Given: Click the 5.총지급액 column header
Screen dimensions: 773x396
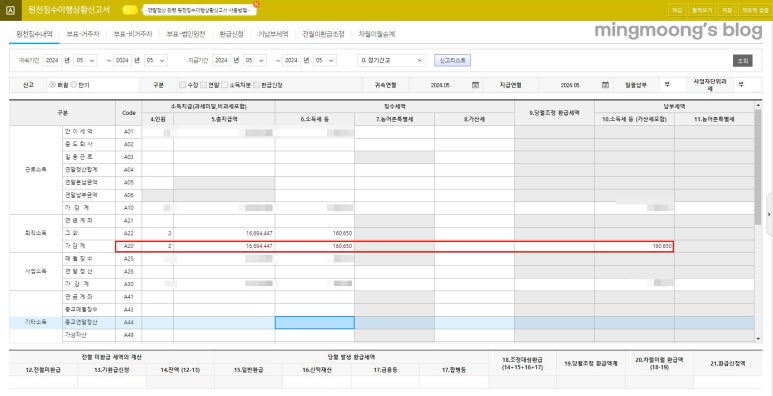Looking at the screenshot, I should tap(224, 119).
